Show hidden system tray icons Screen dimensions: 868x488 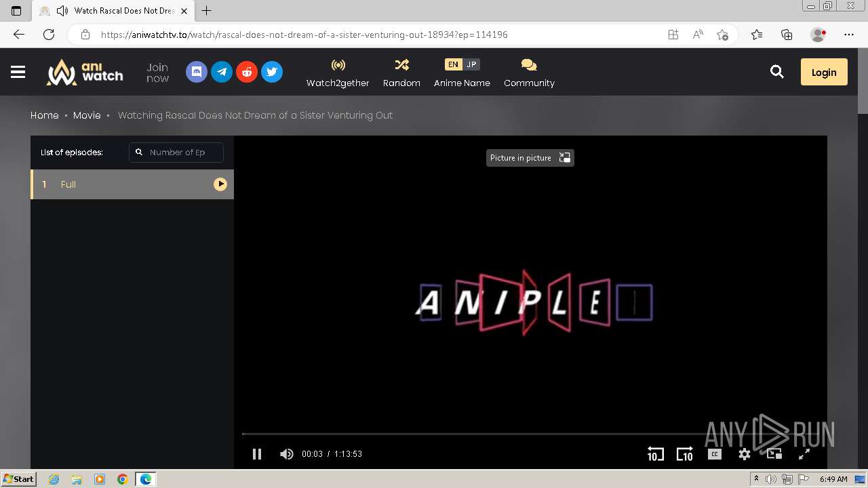tap(756, 479)
